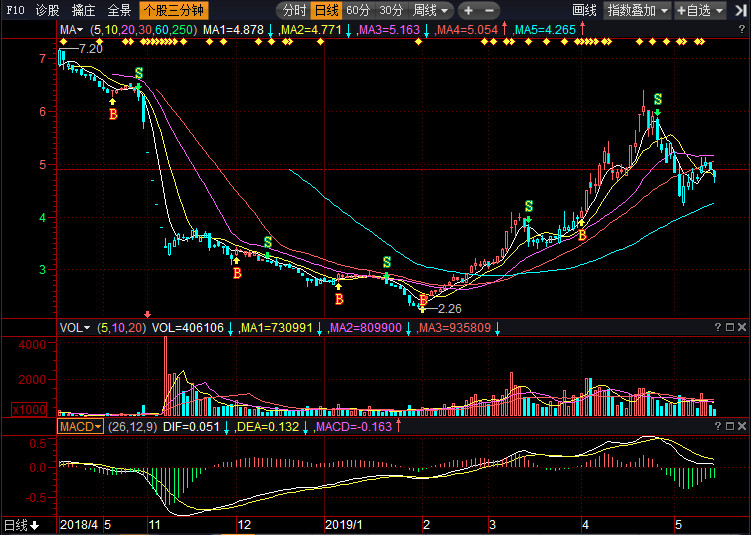
Task: Open the 周线 period dropdown
Action: [x=431, y=10]
